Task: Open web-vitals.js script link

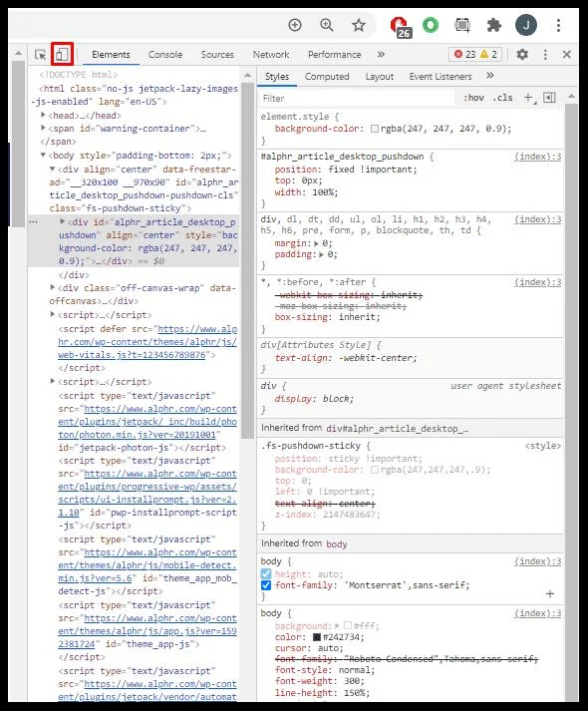Action: (147, 342)
